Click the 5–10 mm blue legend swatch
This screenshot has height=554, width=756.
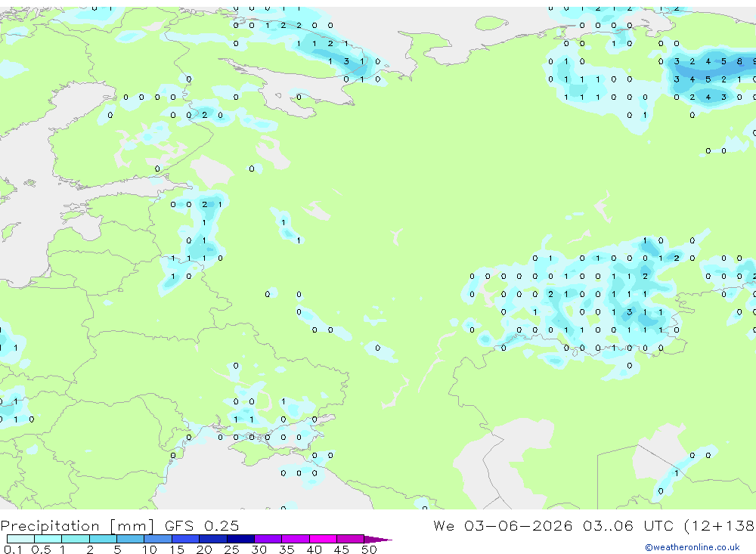pyautogui.click(x=130, y=539)
